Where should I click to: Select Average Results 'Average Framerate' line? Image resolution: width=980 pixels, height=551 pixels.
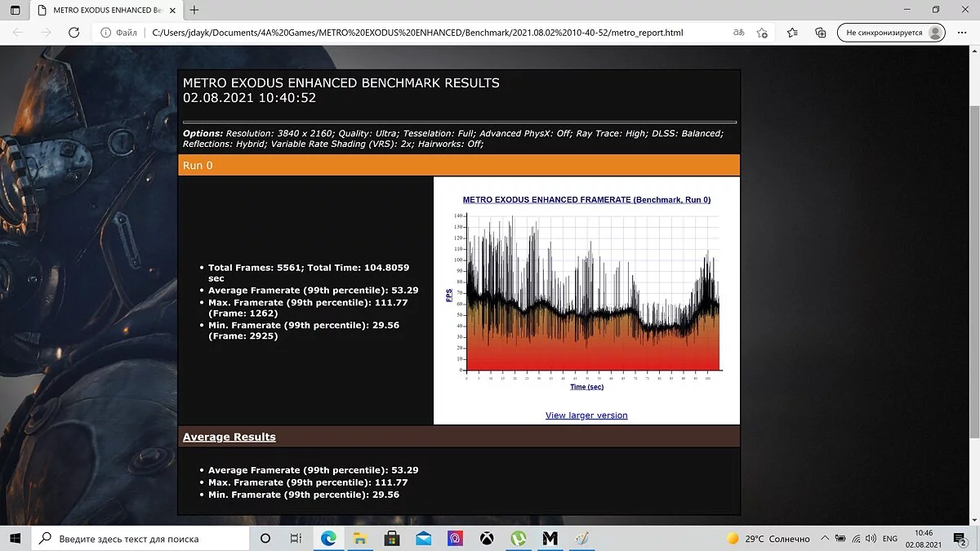pos(314,470)
